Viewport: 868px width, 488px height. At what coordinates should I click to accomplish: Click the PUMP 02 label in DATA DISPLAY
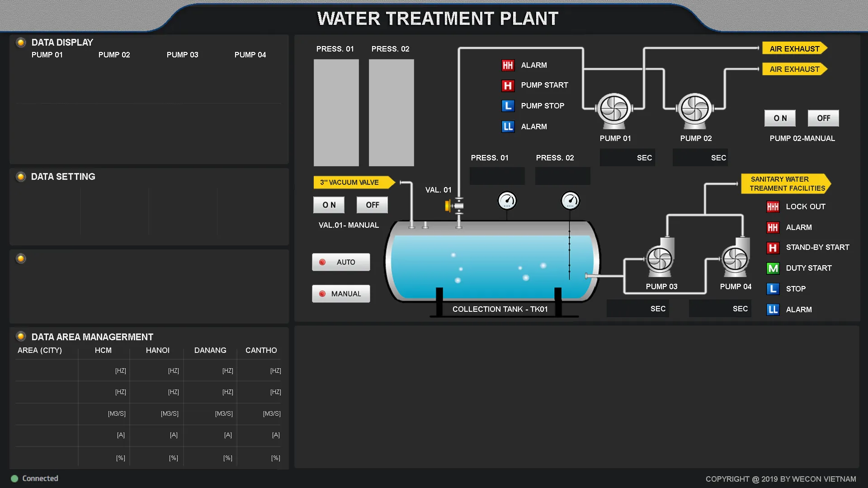(x=114, y=55)
